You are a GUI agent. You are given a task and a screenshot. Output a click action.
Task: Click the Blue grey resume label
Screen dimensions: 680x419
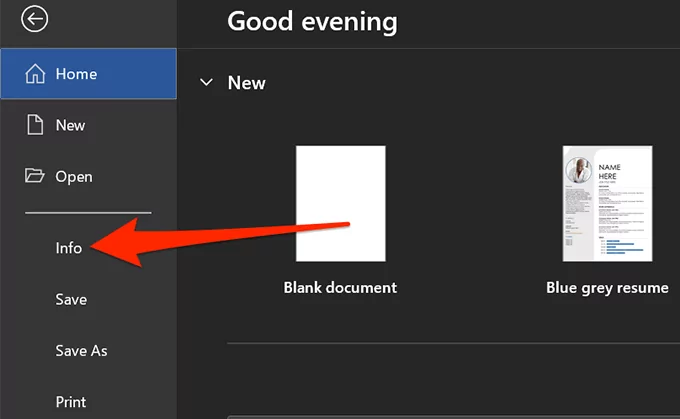(607, 288)
